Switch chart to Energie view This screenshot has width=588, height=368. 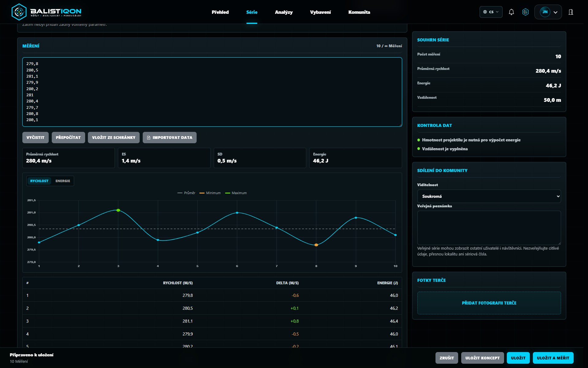63,181
